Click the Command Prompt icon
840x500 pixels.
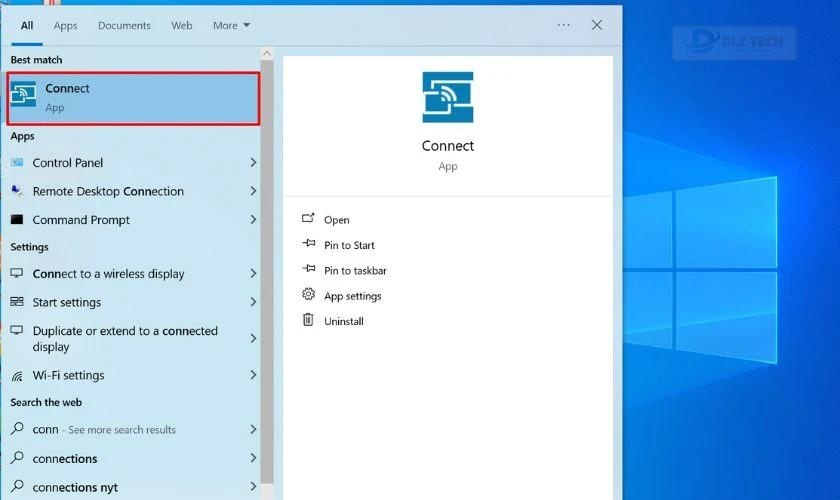[x=17, y=219]
